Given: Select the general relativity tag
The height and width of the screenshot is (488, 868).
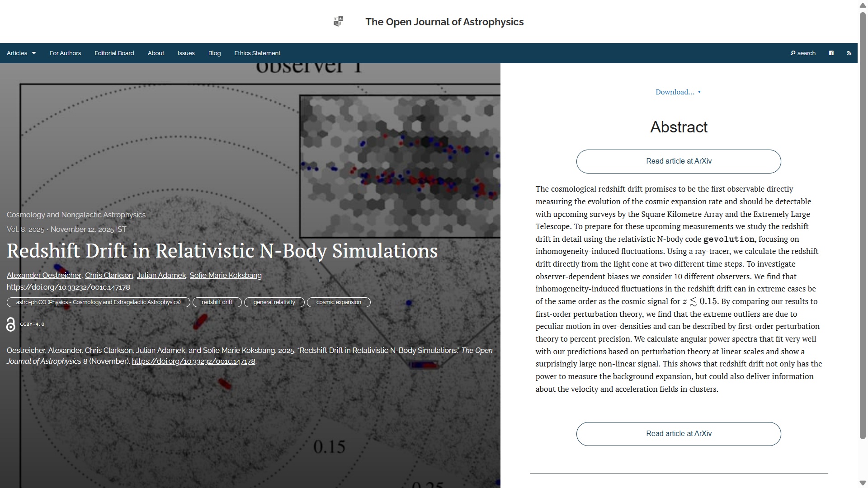Looking at the screenshot, I should [274, 302].
